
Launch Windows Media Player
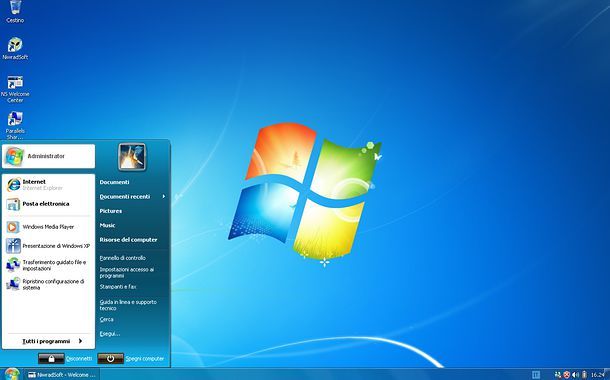(x=48, y=227)
